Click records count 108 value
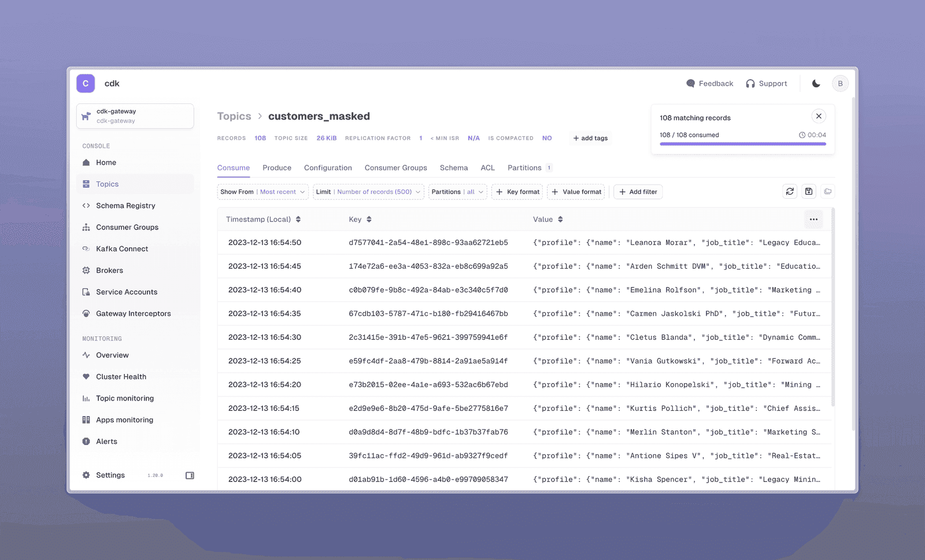Image resolution: width=925 pixels, height=560 pixels. [x=260, y=138]
